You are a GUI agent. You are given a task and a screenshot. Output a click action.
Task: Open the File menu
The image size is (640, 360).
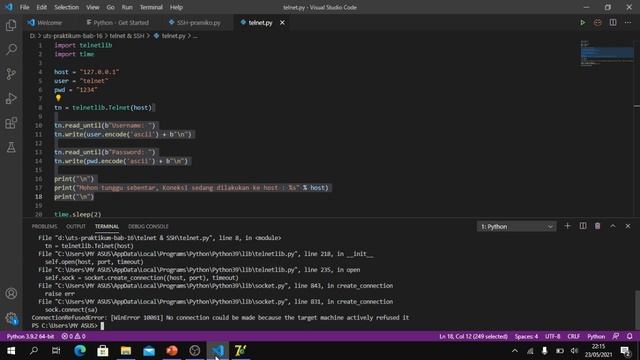[x=24, y=7]
